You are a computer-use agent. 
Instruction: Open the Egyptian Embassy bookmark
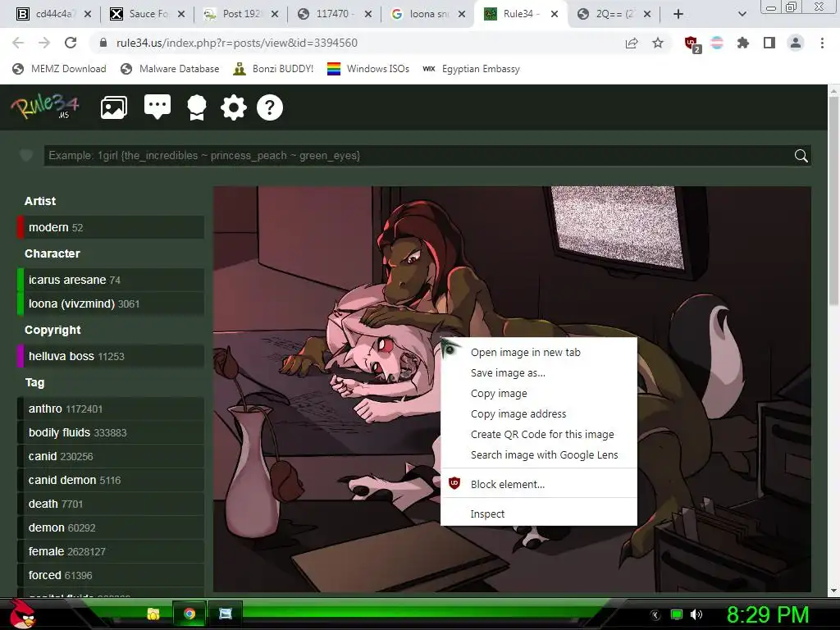click(472, 69)
